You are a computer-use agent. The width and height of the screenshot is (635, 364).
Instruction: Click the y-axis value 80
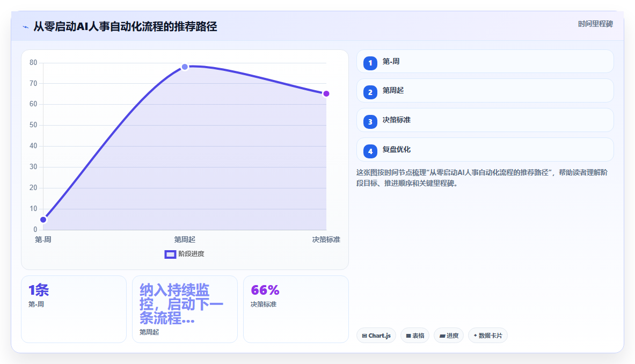click(x=33, y=62)
